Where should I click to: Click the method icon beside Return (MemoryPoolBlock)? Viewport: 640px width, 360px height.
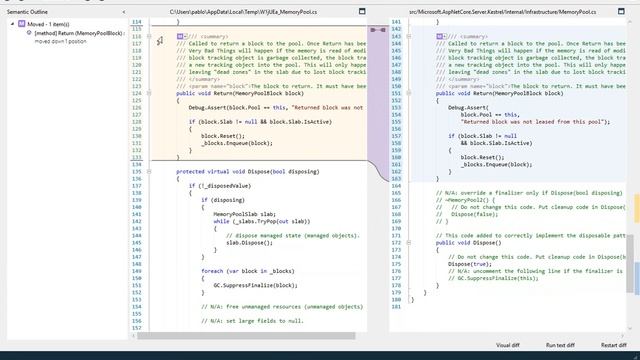click(x=29, y=33)
